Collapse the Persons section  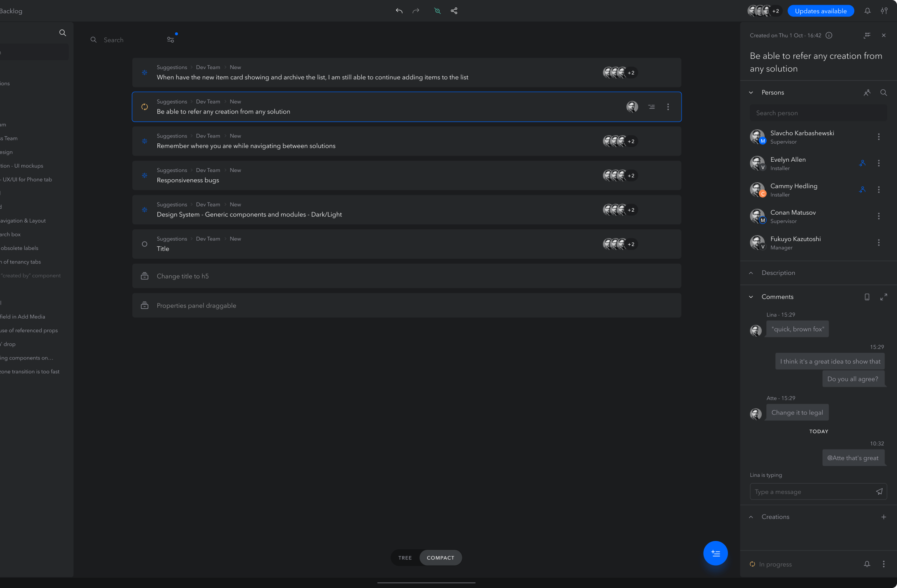point(751,93)
